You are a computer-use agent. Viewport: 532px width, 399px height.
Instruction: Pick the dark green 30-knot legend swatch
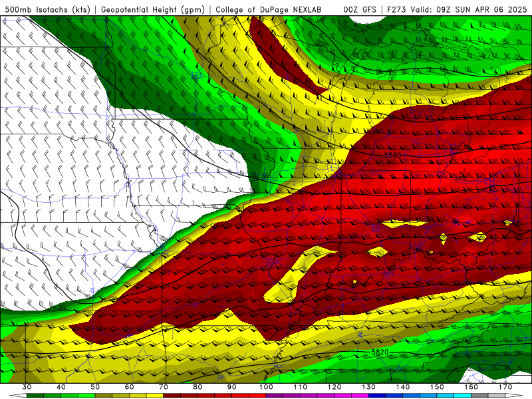click(x=35, y=396)
